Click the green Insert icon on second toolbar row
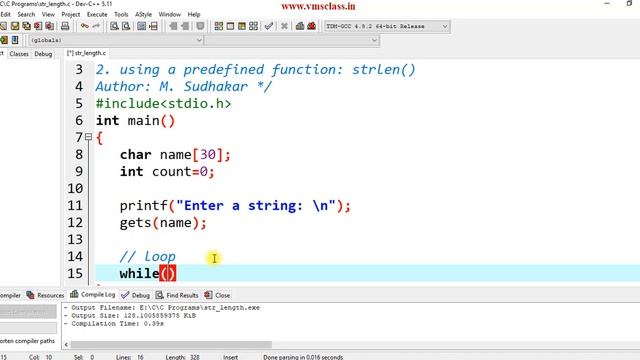 4,40
